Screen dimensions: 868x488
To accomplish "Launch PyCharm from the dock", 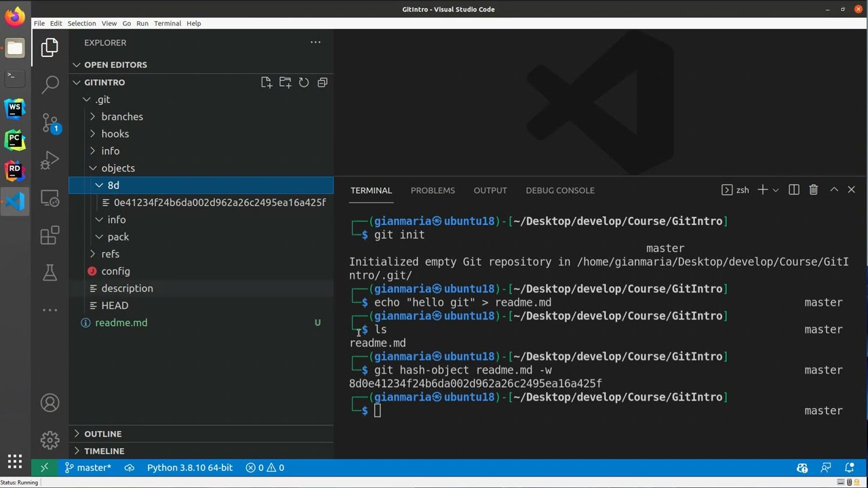I will (x=15, y=140).
